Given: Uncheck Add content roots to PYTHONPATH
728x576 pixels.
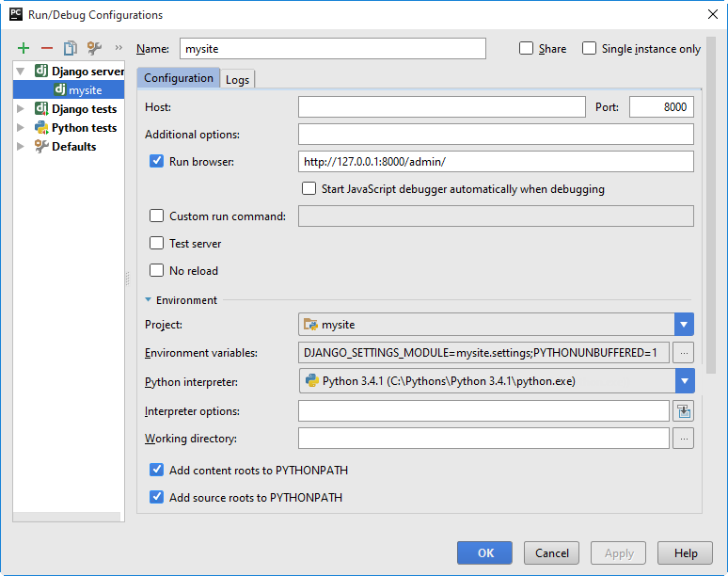Looking at the screenshot, I should [x=156, y=470].
